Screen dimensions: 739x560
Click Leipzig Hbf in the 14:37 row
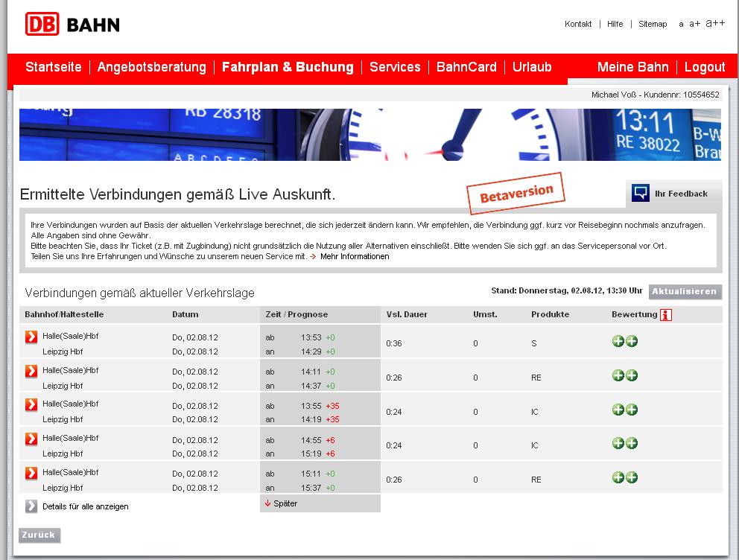[63, 386]
